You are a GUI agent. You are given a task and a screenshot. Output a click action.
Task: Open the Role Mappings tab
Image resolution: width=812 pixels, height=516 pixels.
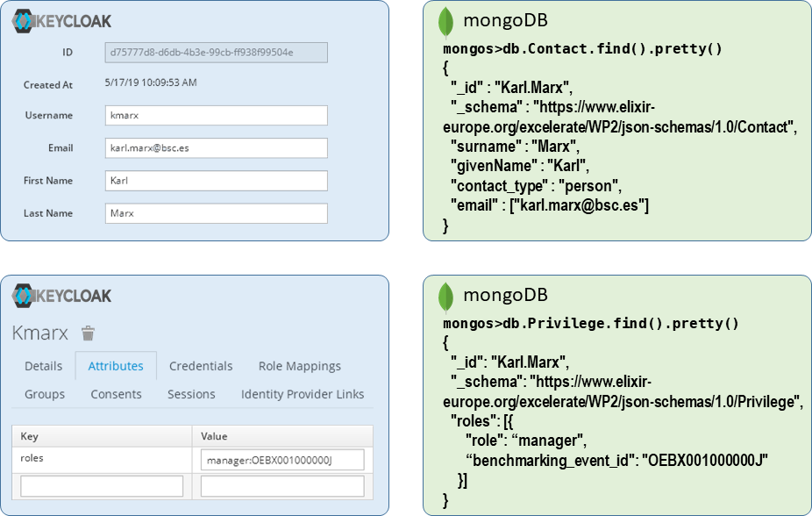(300, 366)
